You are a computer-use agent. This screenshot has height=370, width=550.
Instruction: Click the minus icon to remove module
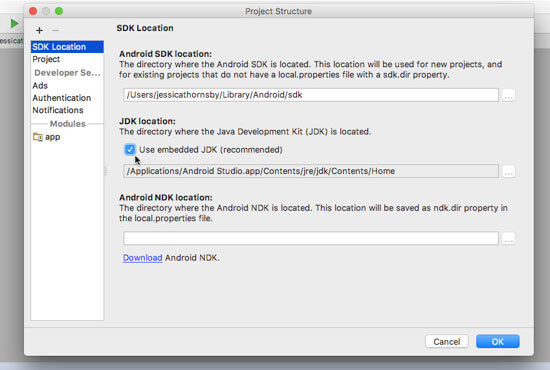55,31
